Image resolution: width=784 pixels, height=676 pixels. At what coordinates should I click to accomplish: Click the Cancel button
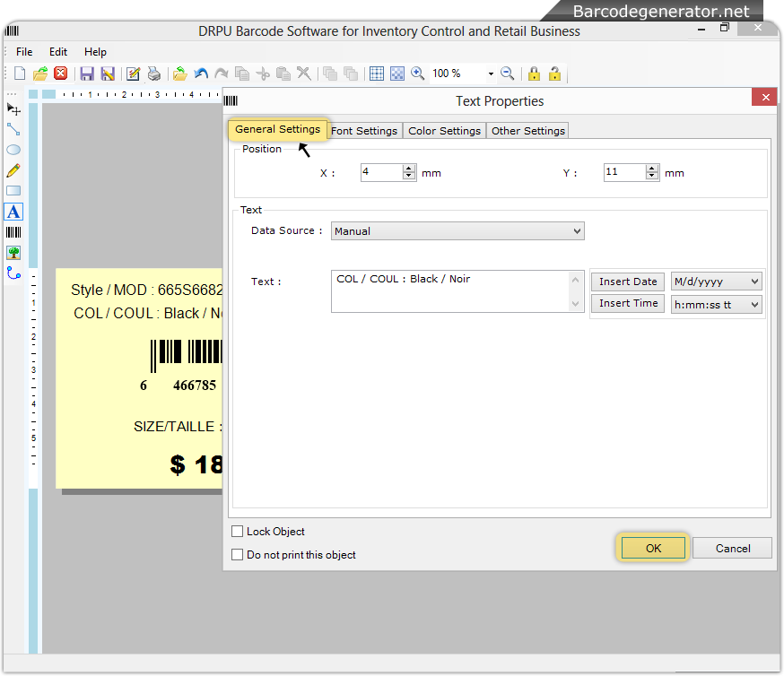733,548
